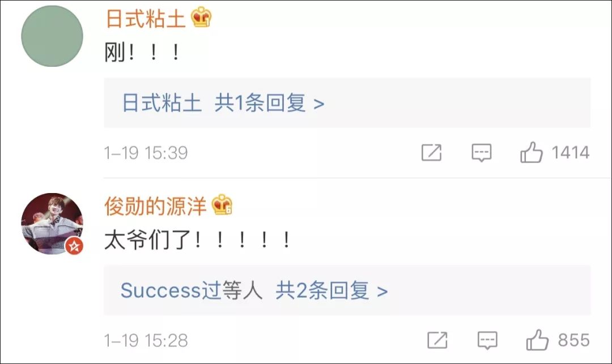
Task: Share the 日式粘土 comment via repost icon
Action: click(431, 152)
